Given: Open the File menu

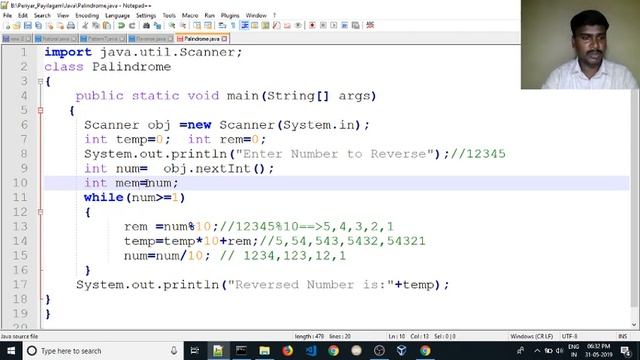Looking at the screenshot, I should click(7, 15).
